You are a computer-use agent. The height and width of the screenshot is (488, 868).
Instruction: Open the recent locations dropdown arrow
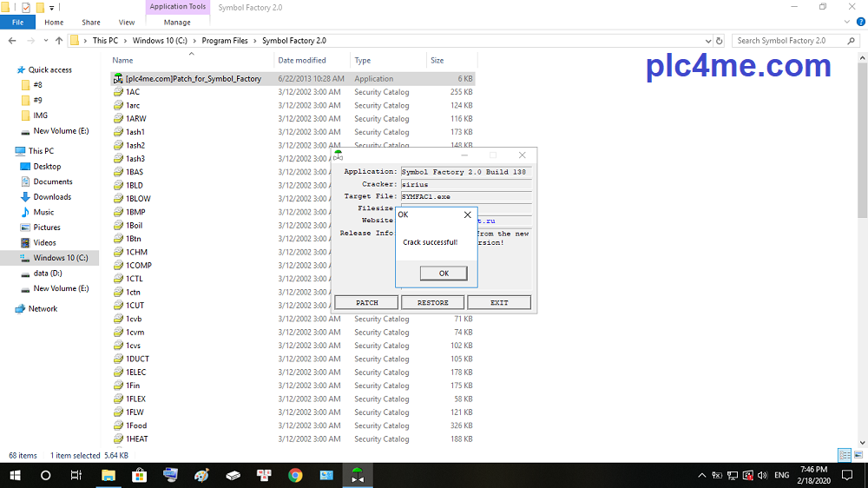click(x=46, y=41)
